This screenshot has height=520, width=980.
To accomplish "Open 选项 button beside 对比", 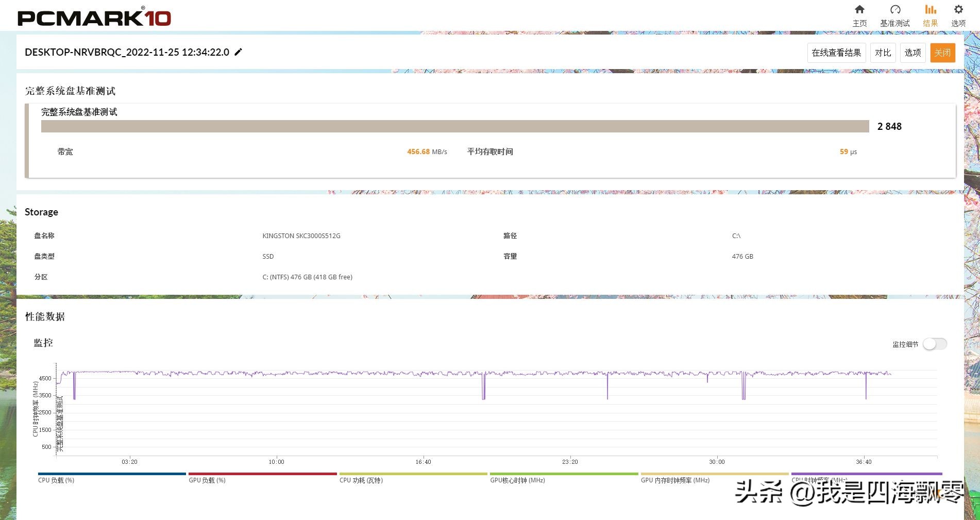I will [x=913, y=53].
